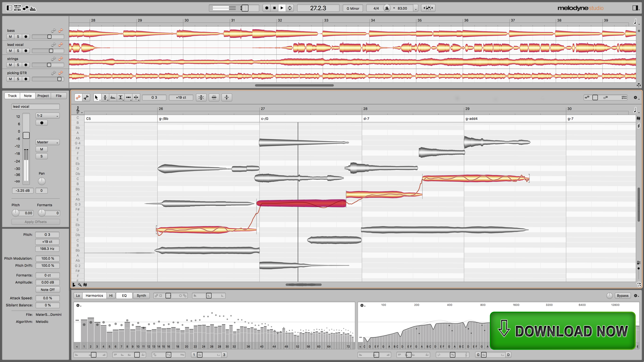644x362 pixels.
Task: Open the harmonics display gear menu
Action: [x=78, y=305]
